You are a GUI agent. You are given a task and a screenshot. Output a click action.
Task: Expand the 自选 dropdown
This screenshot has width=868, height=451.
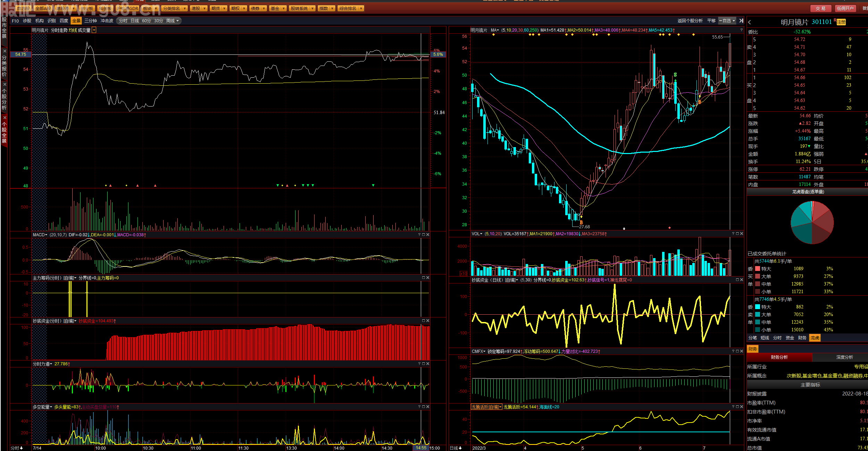pos(727,21)
